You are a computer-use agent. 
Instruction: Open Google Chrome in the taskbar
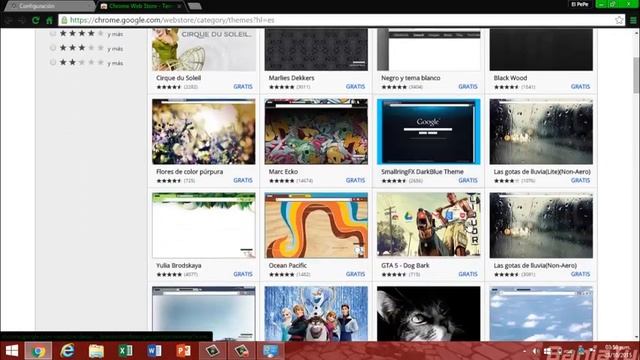(x=38, y=351)
